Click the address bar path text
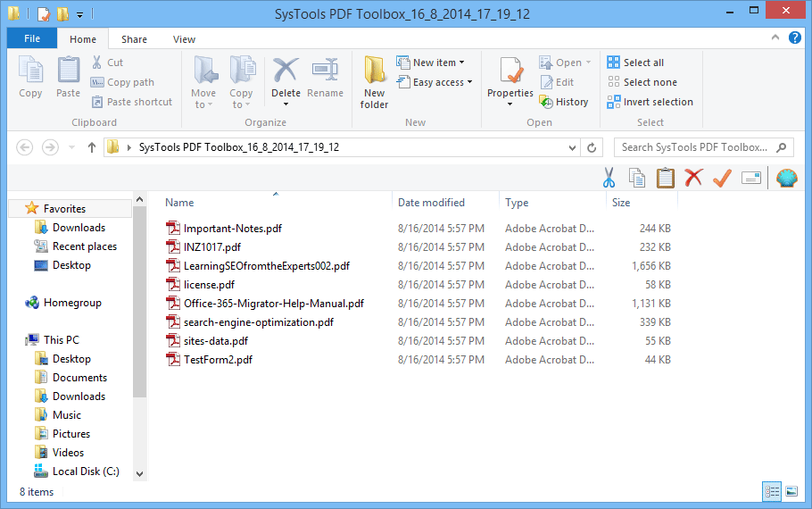Viewport: 812px width, 509px height. tap(239, 147)
